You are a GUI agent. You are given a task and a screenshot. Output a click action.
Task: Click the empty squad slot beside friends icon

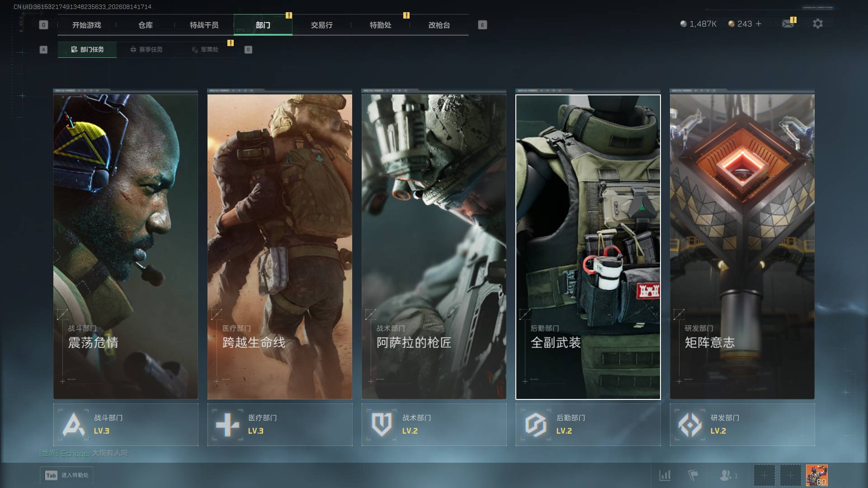764,475
